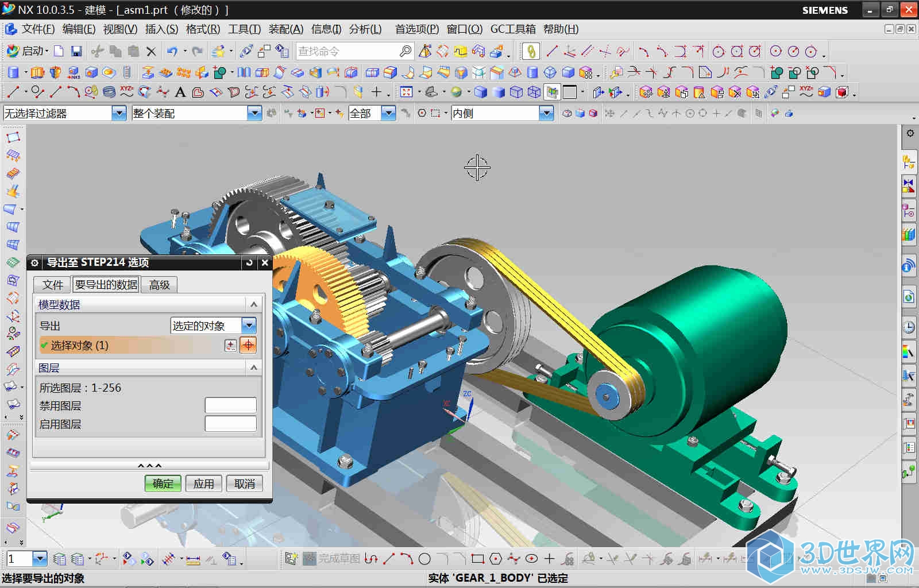
Task: Toggle the snap to midpoint icon
Action: click(x=636, y=113)
